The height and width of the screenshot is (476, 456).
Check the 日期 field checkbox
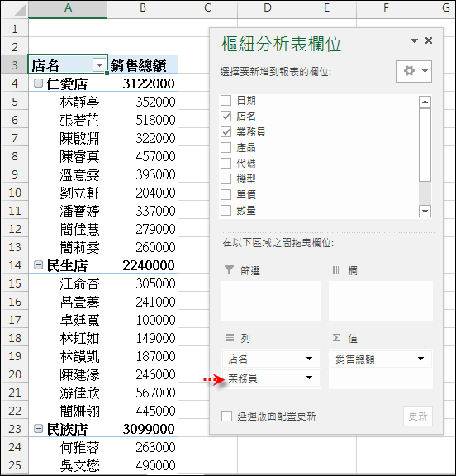[226, 100]
